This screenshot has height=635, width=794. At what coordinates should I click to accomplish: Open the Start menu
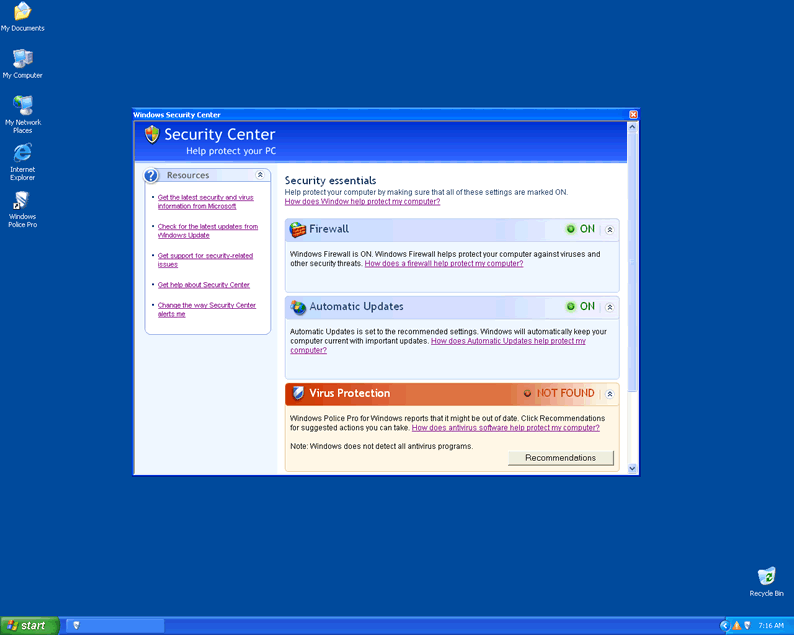point(28,625)
